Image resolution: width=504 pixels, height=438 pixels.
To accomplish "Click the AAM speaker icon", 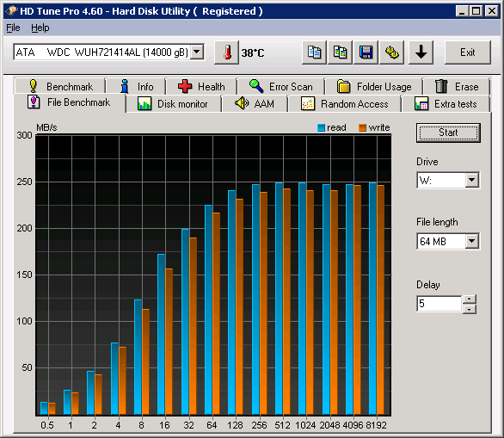I will tap(242, 103).
